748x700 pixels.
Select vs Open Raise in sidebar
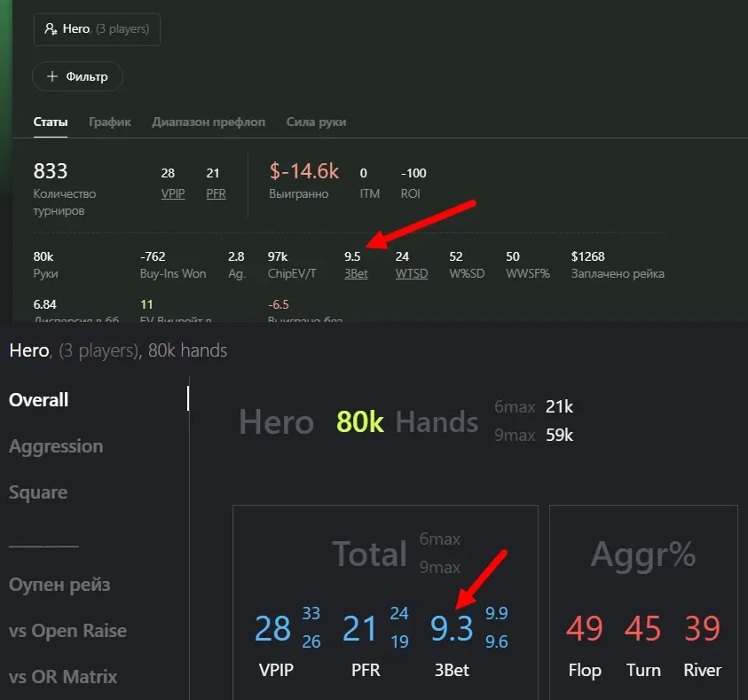67,631
